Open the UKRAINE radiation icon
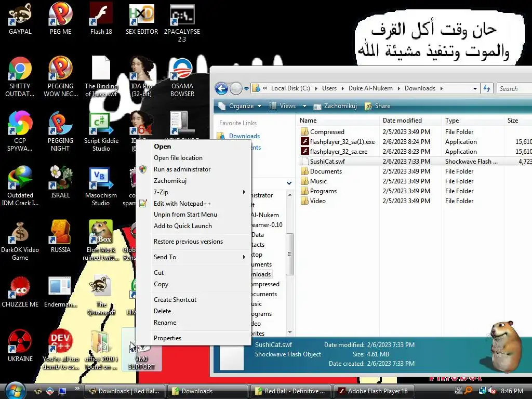Screen dimensions: 532x399 tap(20, 346)
